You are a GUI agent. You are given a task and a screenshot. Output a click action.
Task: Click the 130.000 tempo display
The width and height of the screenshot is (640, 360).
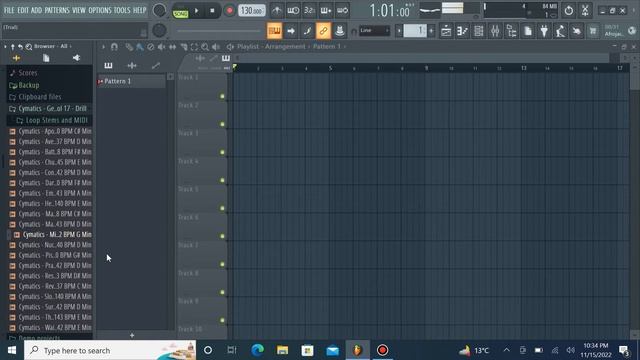[x=251, y=11]
